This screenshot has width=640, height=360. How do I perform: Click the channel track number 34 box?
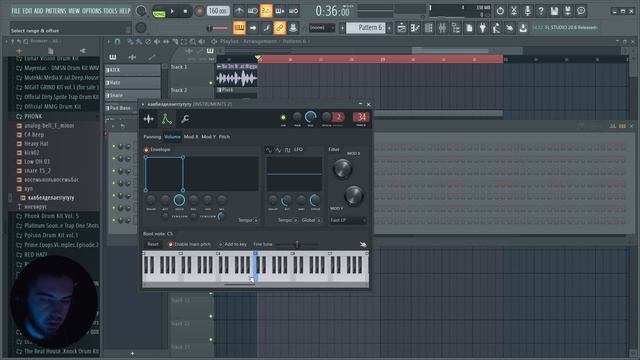click(361, 118)
